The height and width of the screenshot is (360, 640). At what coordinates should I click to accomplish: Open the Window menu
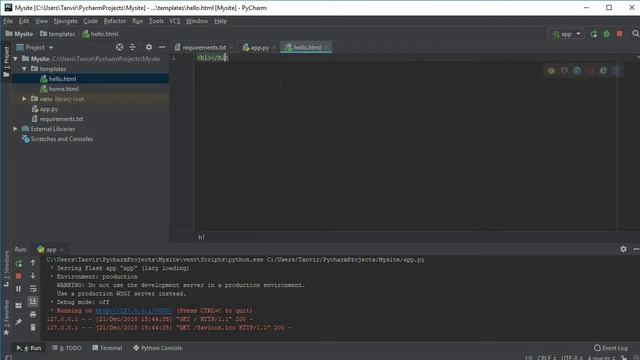pos(197,21)
